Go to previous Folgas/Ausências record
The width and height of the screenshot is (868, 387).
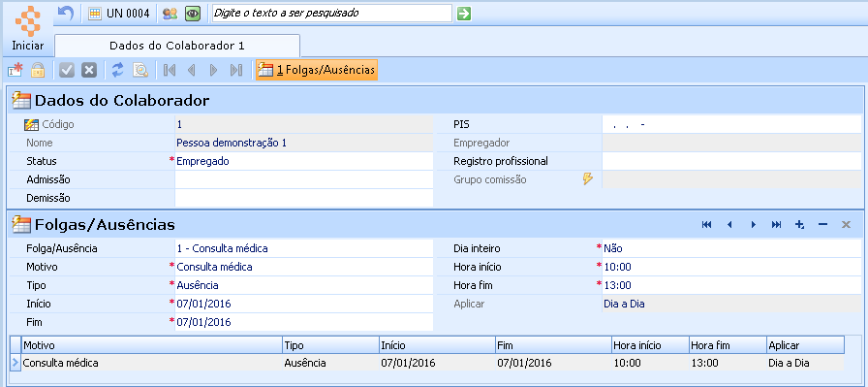pyautogui.click(x=729, y=225)
